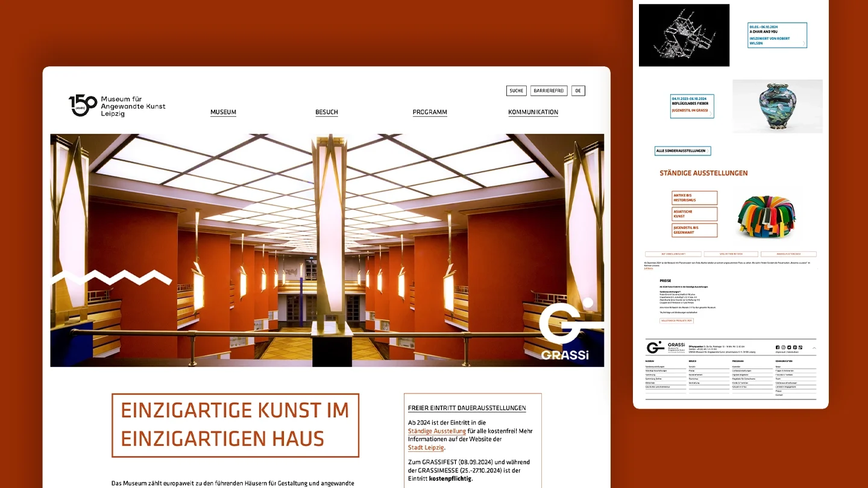Open the BESUCH navigation menu
This screenshot has width=868, height=488.
(x=327, y=112)
